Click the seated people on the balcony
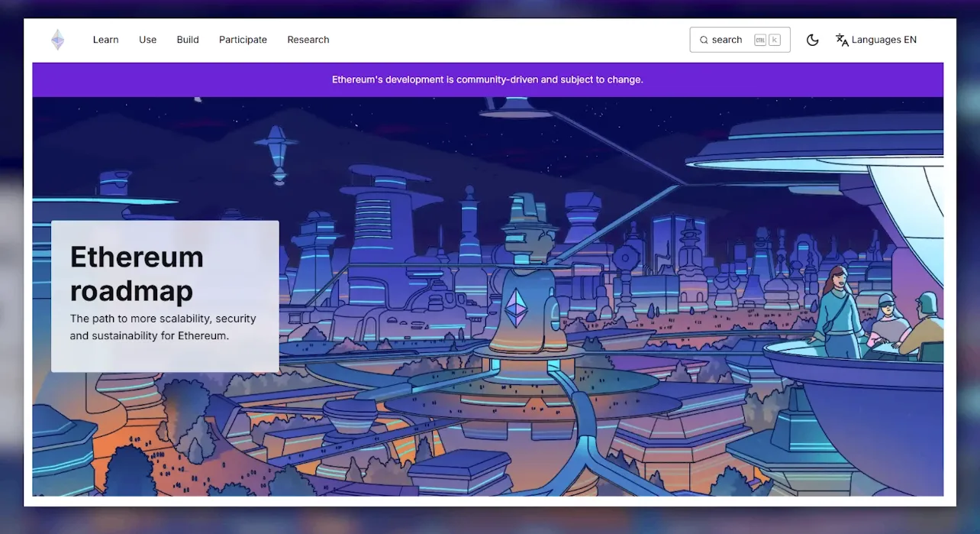Viewport: 980px width, 534px height. [x=904, y=327]
